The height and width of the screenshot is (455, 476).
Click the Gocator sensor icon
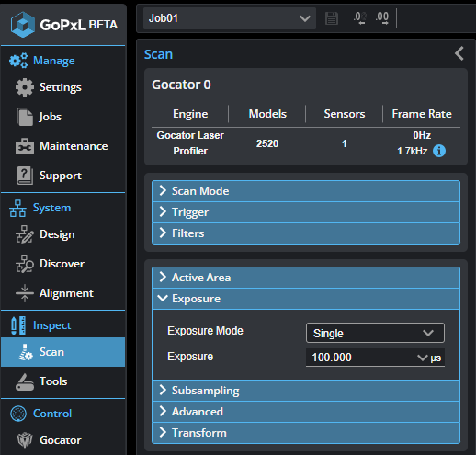tap(25, 440)
